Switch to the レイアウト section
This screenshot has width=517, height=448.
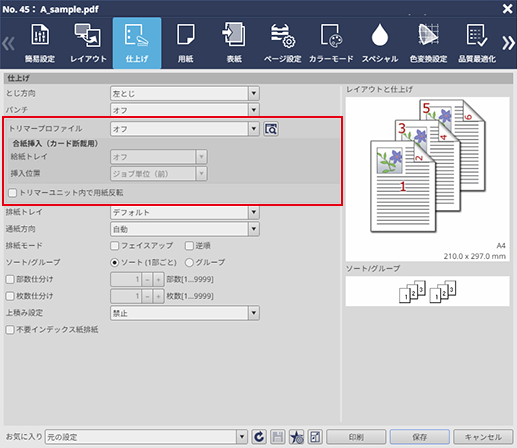click(88, 43)
